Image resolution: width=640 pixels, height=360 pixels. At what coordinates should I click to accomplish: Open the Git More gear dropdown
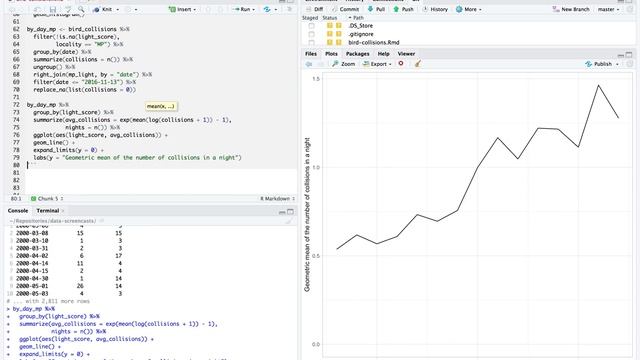click(x=469, y=9)
